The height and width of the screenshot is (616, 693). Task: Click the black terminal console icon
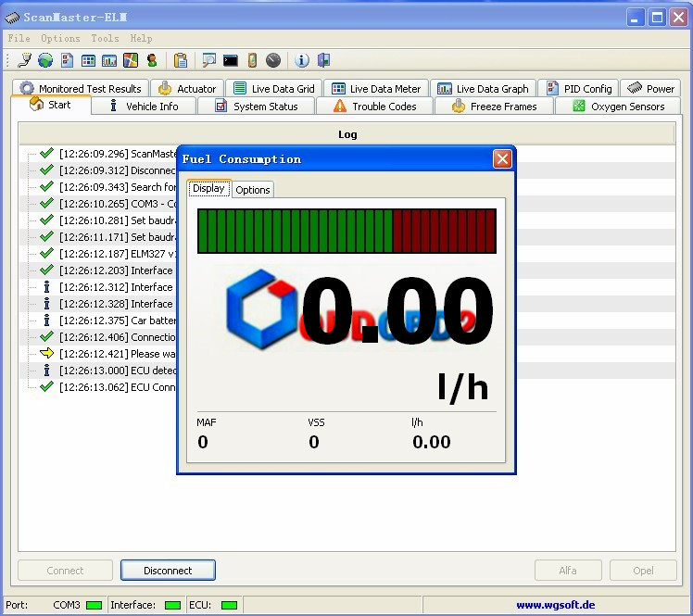click(x=231, y=60)
